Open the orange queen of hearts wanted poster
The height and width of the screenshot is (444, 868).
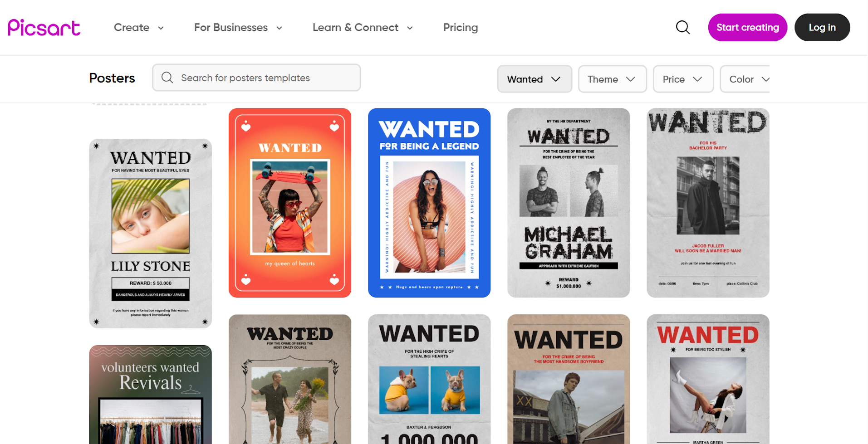point(289,202)
